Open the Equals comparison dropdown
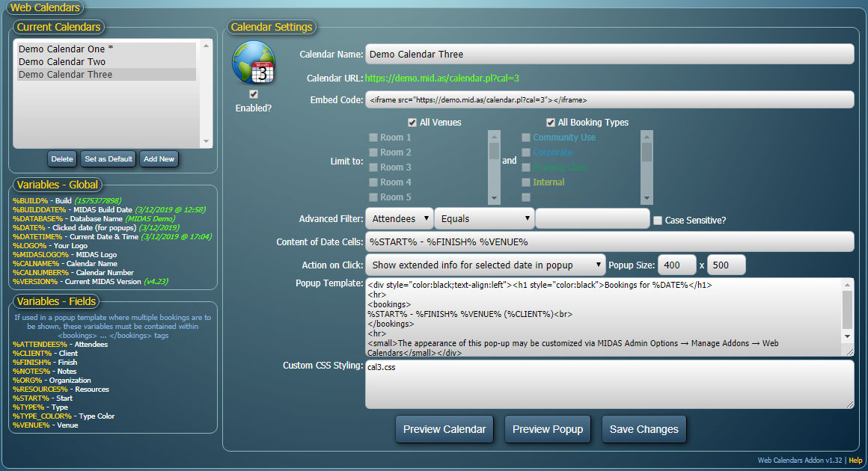 pyautogui.click(x=484, y=218)
